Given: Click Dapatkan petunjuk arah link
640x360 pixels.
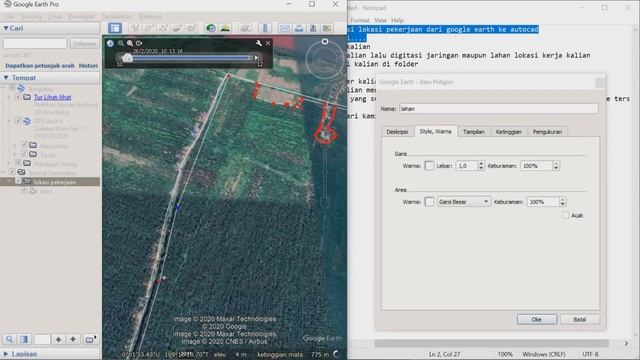Looking at the screenshot, I should (40, 65).
